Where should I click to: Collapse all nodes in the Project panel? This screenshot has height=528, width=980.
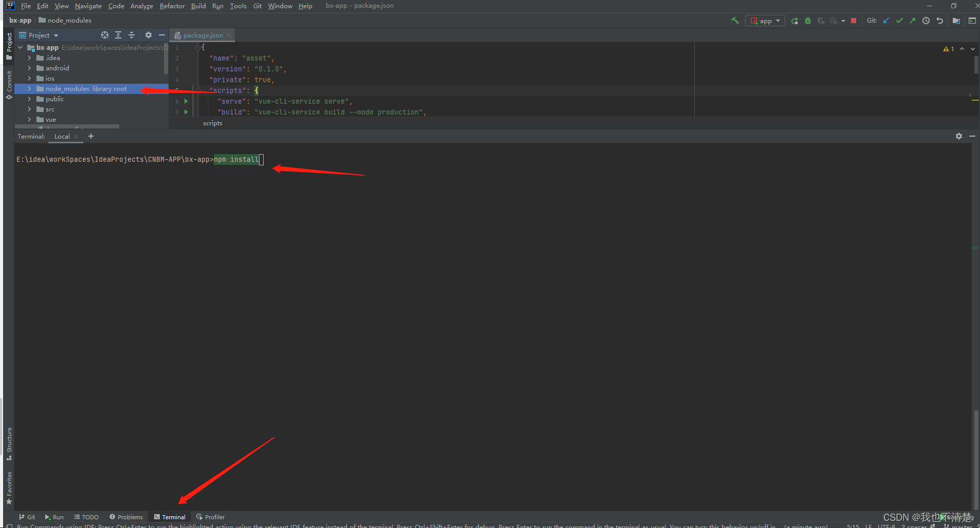tap(132, 35)
